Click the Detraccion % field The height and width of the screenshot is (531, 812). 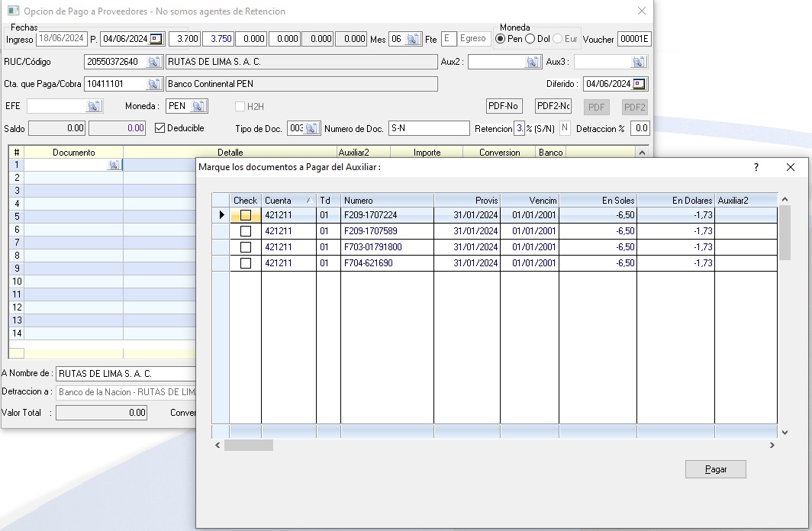coord(640,128)
